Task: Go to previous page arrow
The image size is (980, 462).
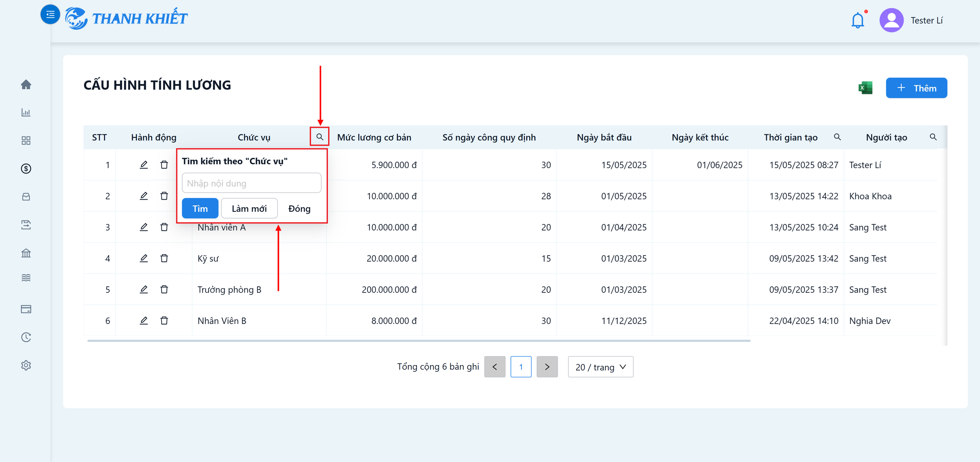Action: click(x=495, y=367)
